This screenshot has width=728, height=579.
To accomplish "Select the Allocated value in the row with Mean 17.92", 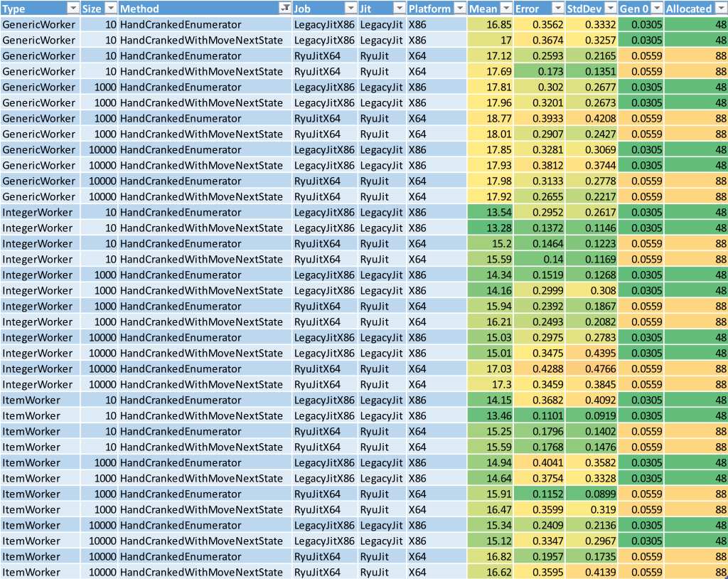I will [696, 197].
